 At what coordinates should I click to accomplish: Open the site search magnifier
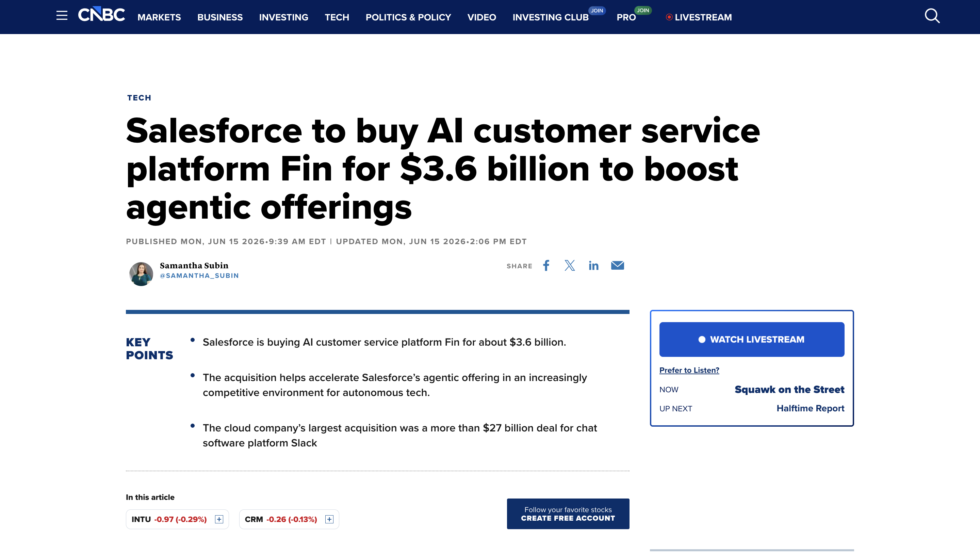click(x=932, y=16)
